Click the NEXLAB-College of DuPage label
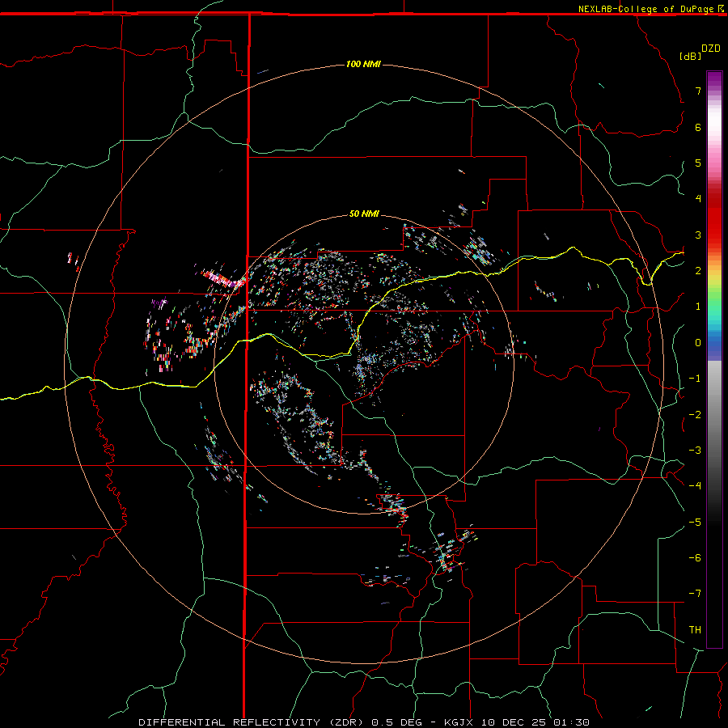Screen dimensions: 728x728 [645, 9]
